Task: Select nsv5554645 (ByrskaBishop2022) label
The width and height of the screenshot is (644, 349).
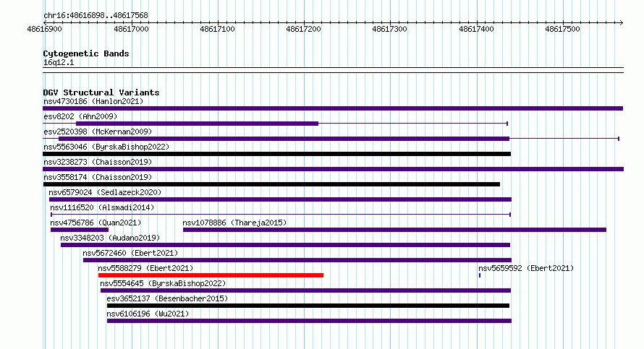Action: [x=163, y=283]
